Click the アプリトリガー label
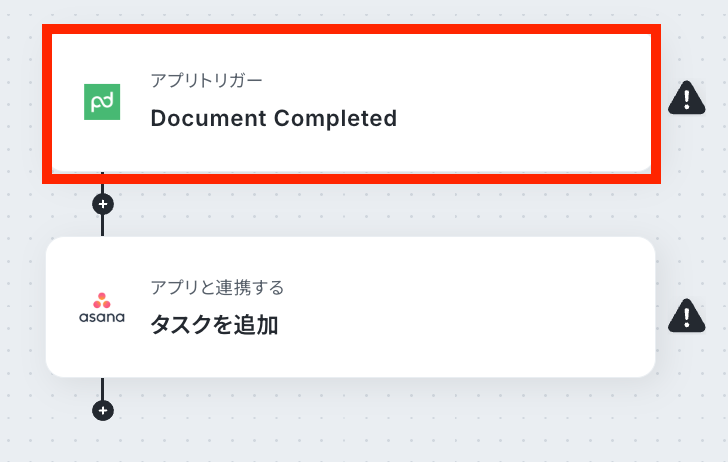Viewport: 728px width, 462px height. click(207, 81)
